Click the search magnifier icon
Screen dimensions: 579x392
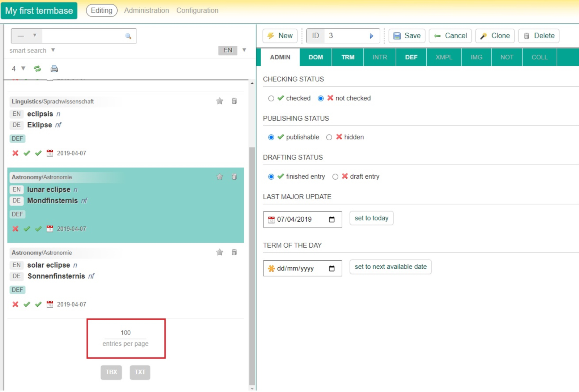(128, 36)
